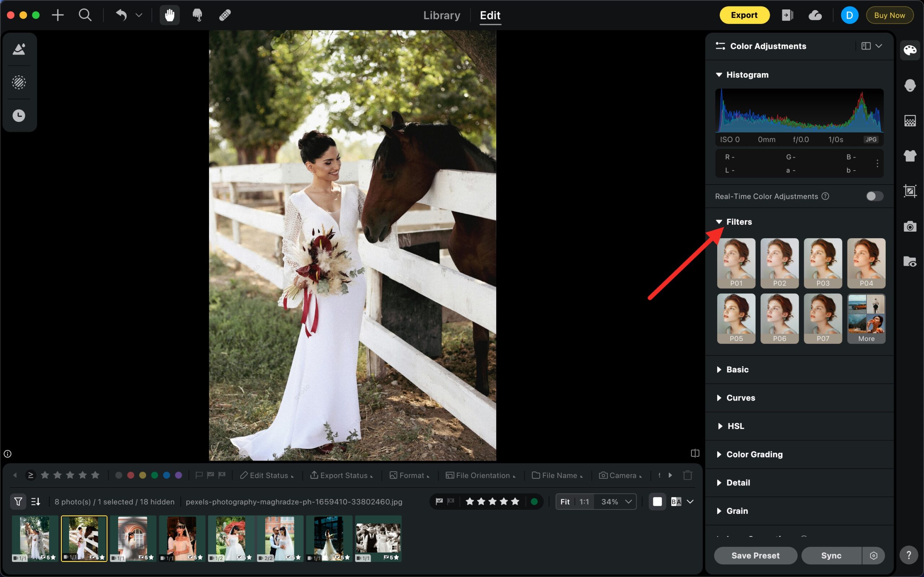
Task: Click the Save Preset button
Action: click(755, 556)
